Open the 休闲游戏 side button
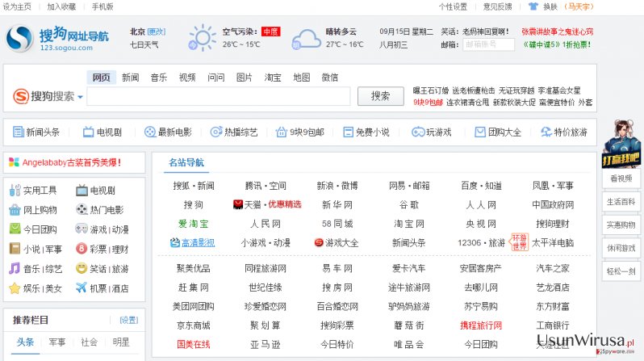This screenshot has width=644, height=361. [621, 248]
